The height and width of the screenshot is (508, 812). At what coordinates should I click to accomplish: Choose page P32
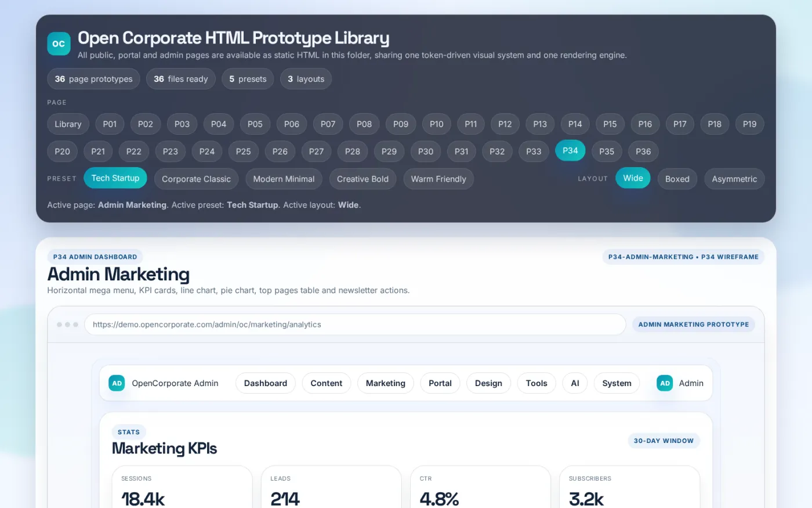click(x=497, y=151)
